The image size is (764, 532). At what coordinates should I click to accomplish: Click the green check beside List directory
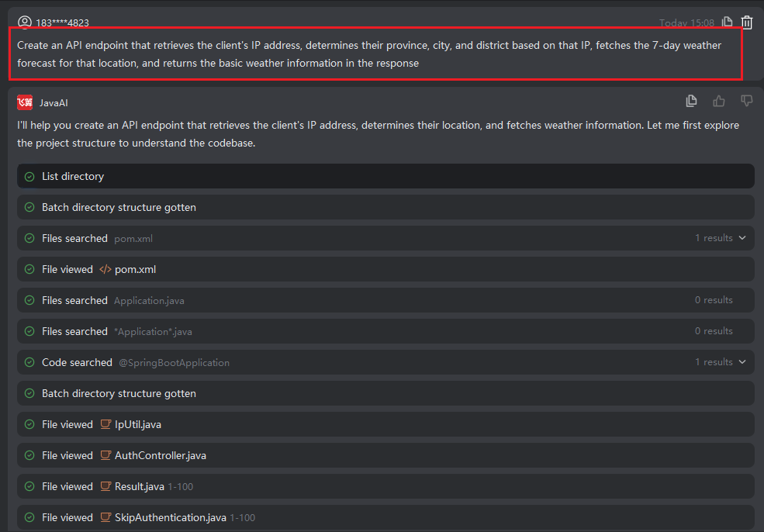tap(29, 176)
